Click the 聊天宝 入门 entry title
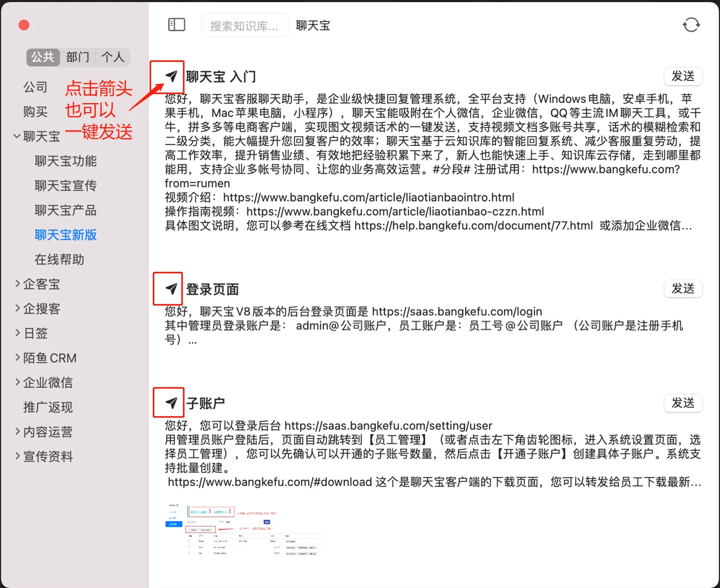The height and width of the screenshot is (588, 720). (x=221, y=77)
